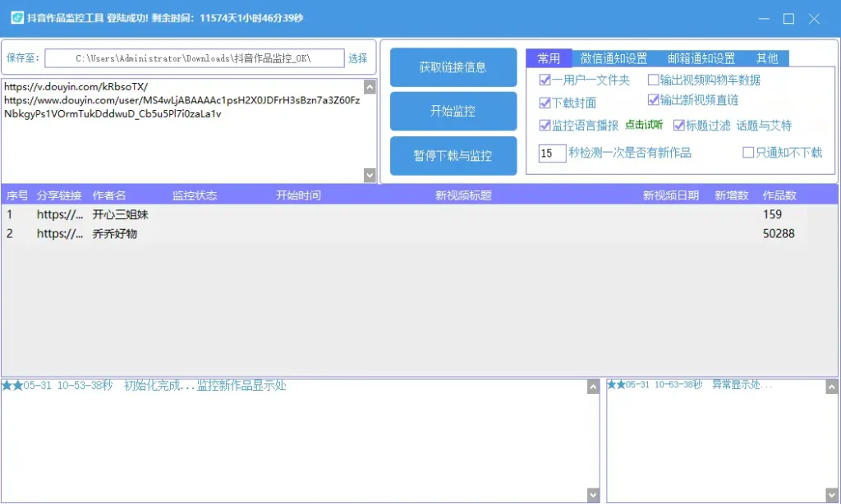Open 微信通知设置 tab
Screen dimensions: 841x504
[614, 58]
